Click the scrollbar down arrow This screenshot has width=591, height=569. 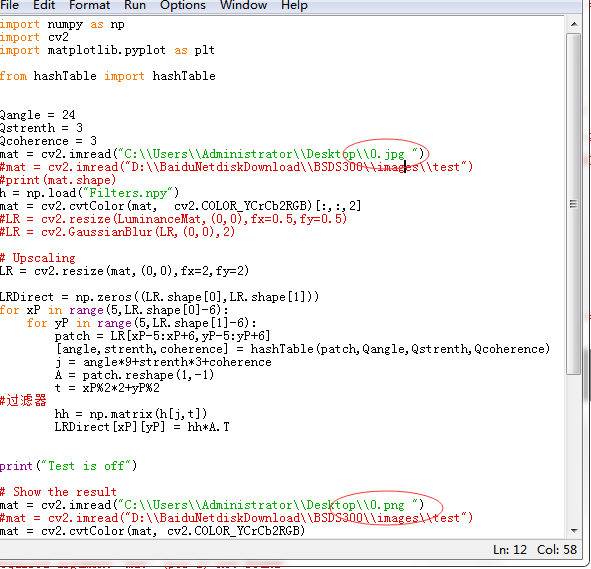[x=574, y=531]
